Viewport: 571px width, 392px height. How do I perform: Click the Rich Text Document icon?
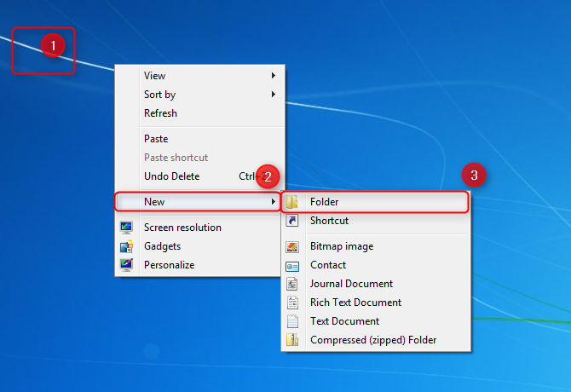point(292,303)
